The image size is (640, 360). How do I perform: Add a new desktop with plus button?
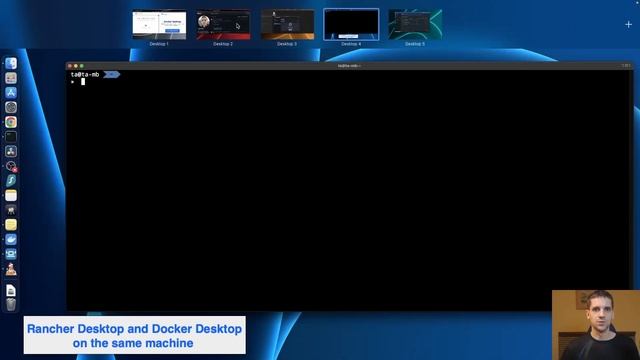tap(629, 24)
